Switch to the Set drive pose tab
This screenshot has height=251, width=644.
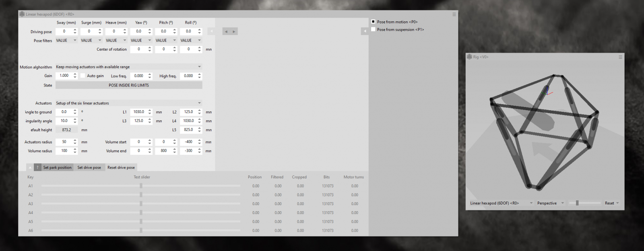89,167
